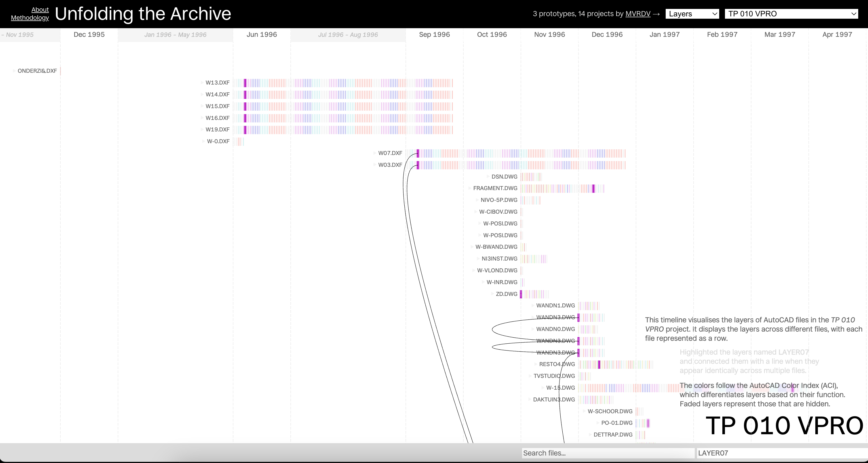Click the W-15.DWG file label

[x=560, y=388]
